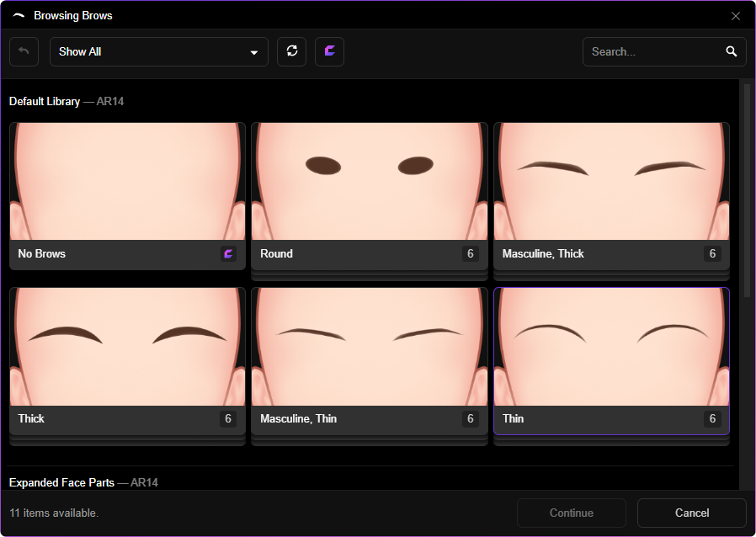Viewport: 756px width, 537px height.
Task: Click the purple badge on No Brows
Action: click(228, 253)
